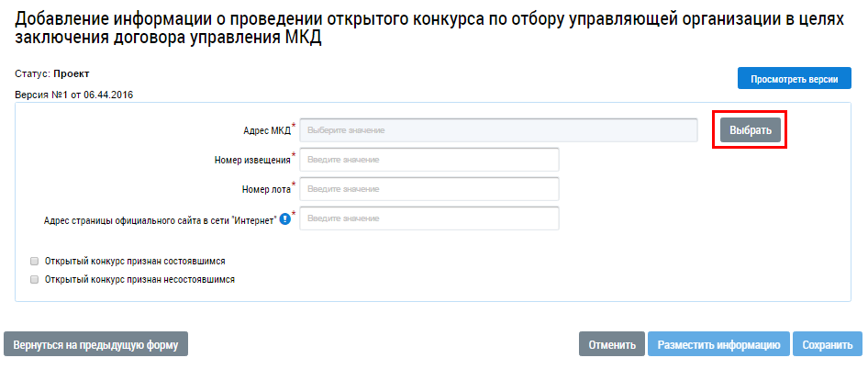Click the label text "Открытый конкурс признан несостоявшимся"
This screenshot has width=868, height=369.
pos(140,279)
